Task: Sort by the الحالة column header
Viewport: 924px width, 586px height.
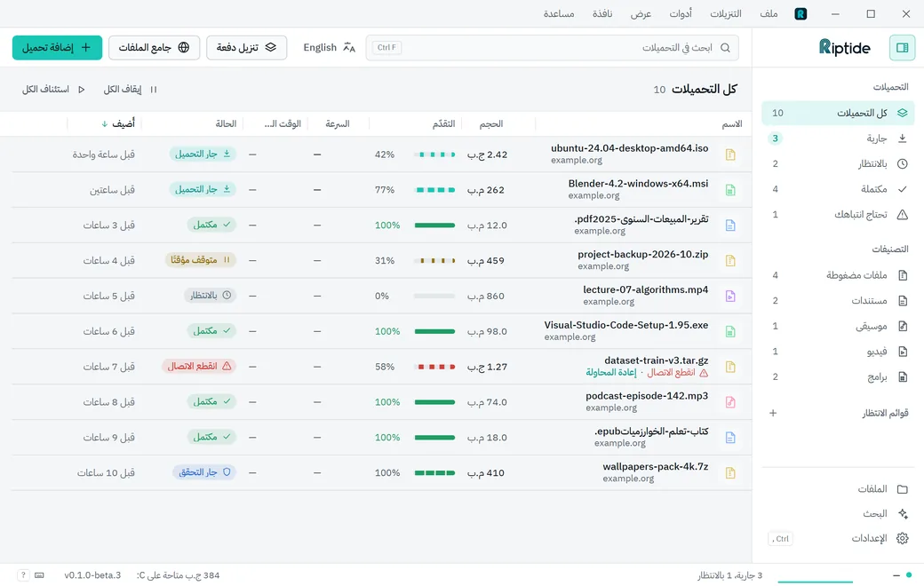Action: pyautogui.click(x=226, y=123)
